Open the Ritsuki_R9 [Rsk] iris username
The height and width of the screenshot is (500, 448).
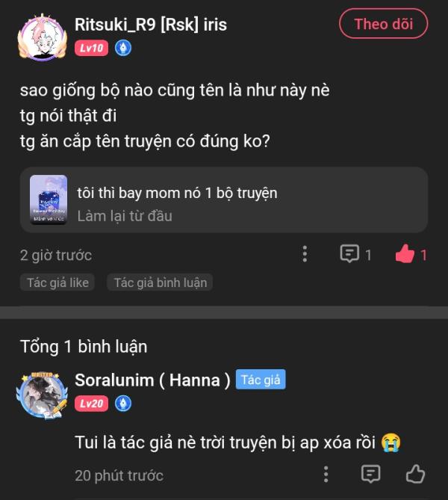pyautogui.click(x=151, y=24)
